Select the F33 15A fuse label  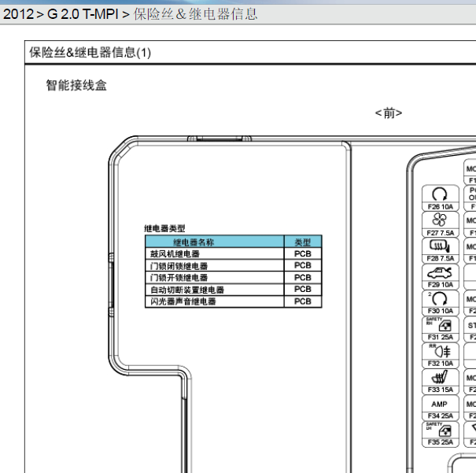point(440,390)
